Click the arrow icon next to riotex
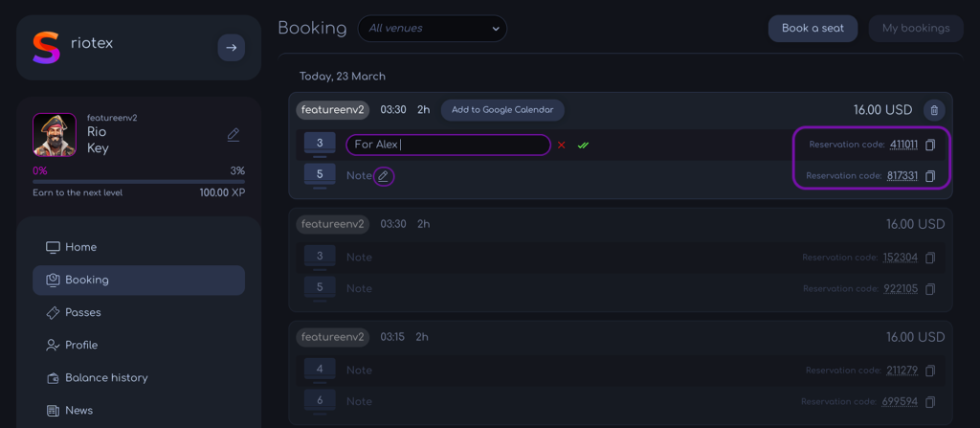Screen dimensions: 980x428 coord(232,48)
